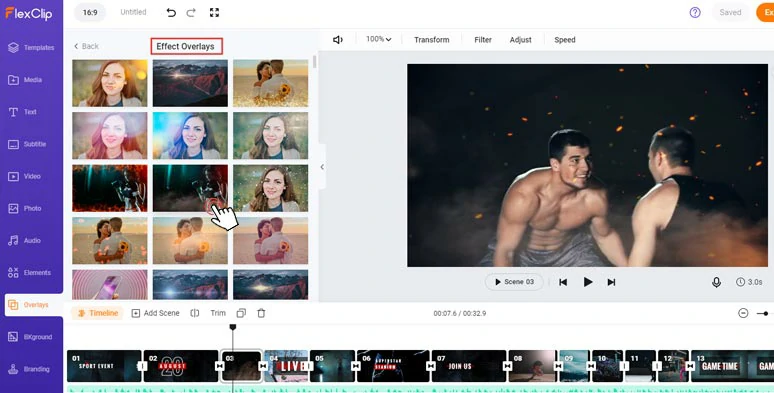The image size is (774, 393).
Task: Open the Media sidebar section
Action: [25, 79]
